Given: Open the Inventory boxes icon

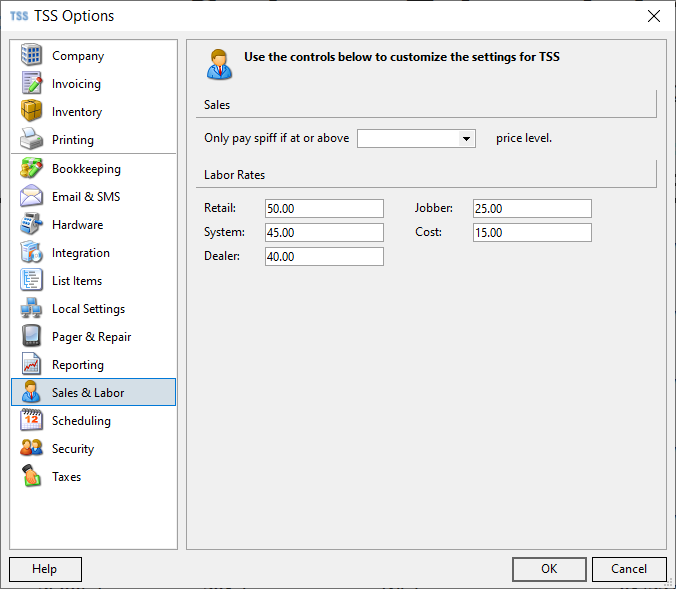Looking at the screenshot, I should tap(31, 111).
